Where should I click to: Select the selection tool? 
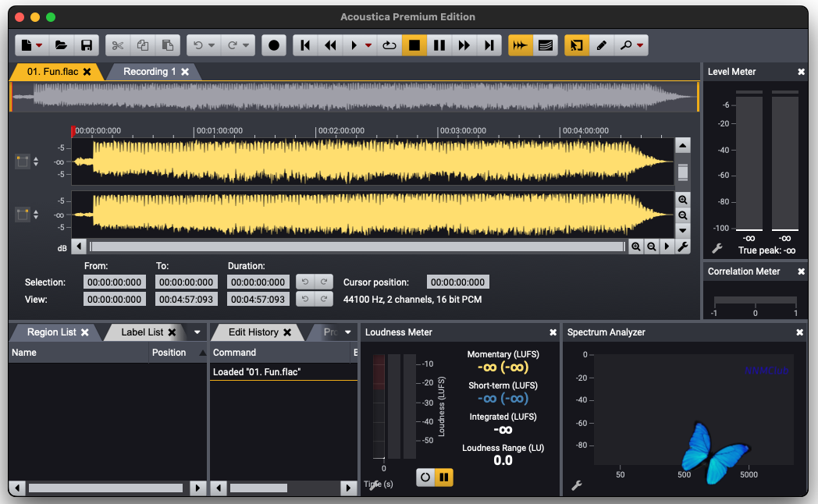(577, 45)
